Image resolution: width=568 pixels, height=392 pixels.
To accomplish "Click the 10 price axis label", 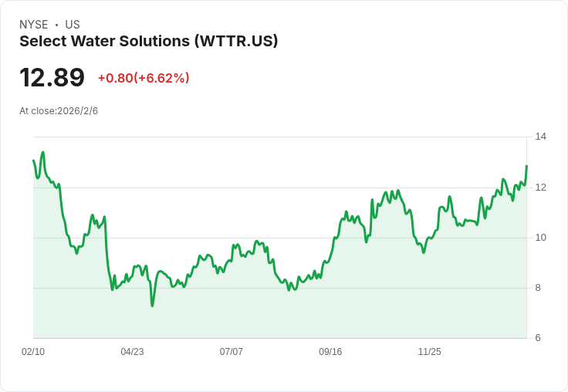I will coord(540,238).
